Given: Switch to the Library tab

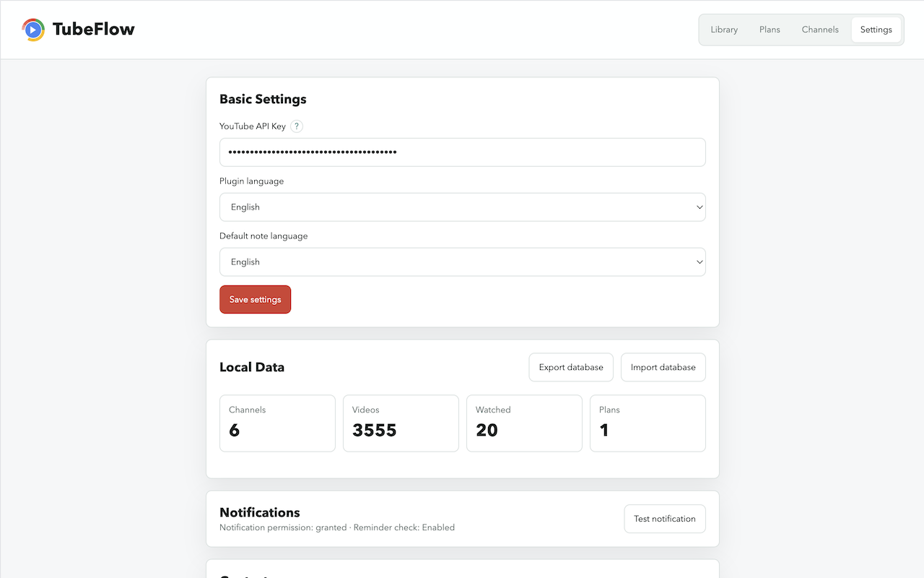Looking at the screenshot, I should coord(724,30).
